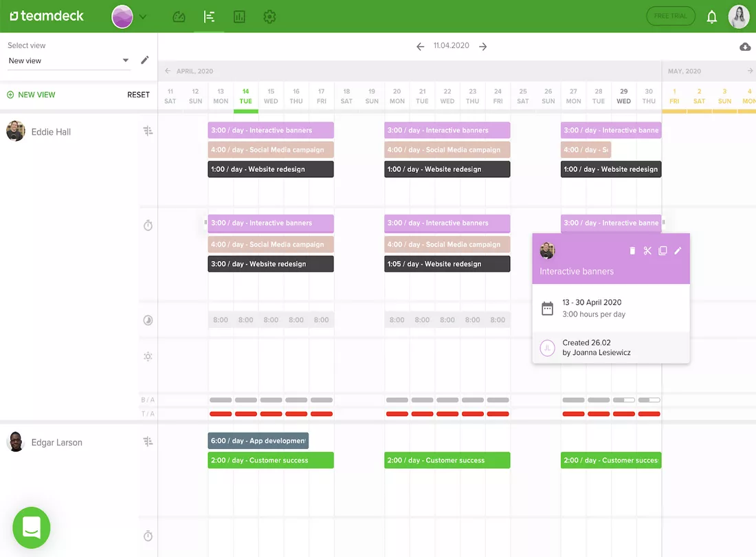Go to next date with right arrow

click(482, 46)
